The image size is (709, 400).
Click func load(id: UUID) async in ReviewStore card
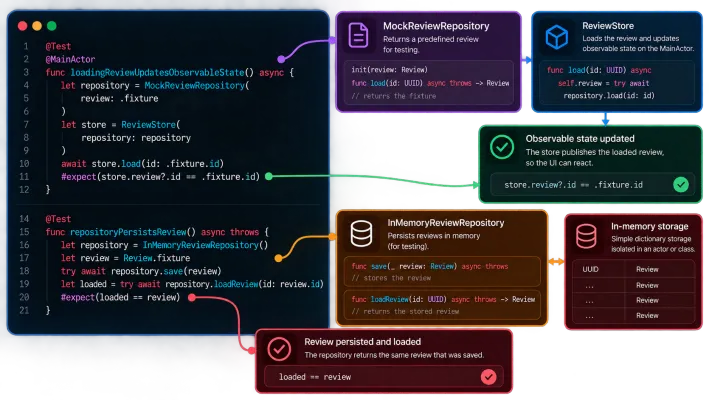[599, 70]
